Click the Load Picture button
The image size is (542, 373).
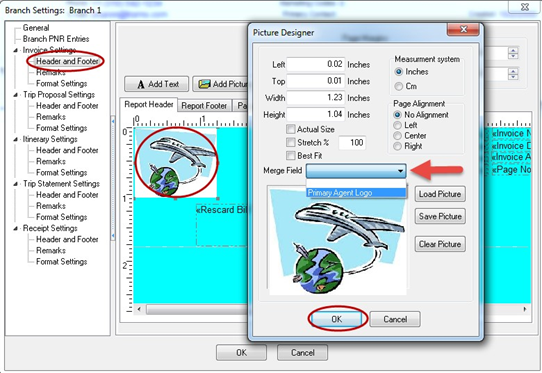point(440,194)
